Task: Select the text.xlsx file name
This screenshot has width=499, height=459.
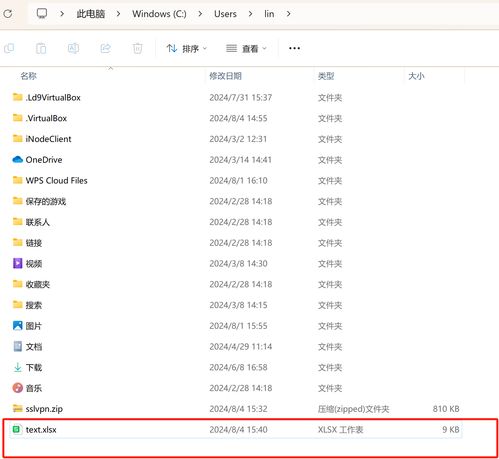Action: 41,430
